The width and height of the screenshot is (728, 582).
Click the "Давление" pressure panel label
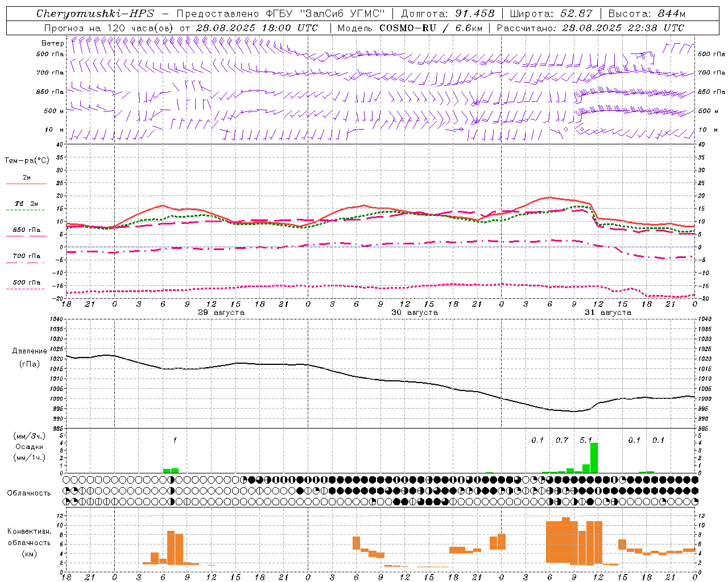pyautogui.click(x=30, y=351)
